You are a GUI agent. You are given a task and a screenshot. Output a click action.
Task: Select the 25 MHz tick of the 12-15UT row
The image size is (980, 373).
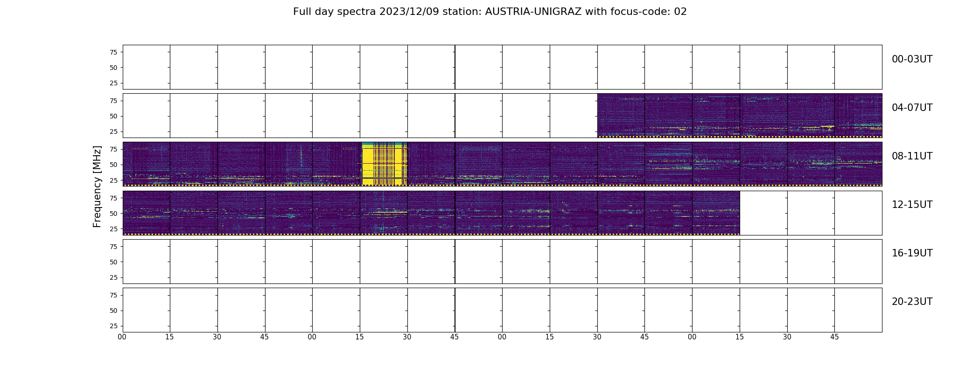113,228
